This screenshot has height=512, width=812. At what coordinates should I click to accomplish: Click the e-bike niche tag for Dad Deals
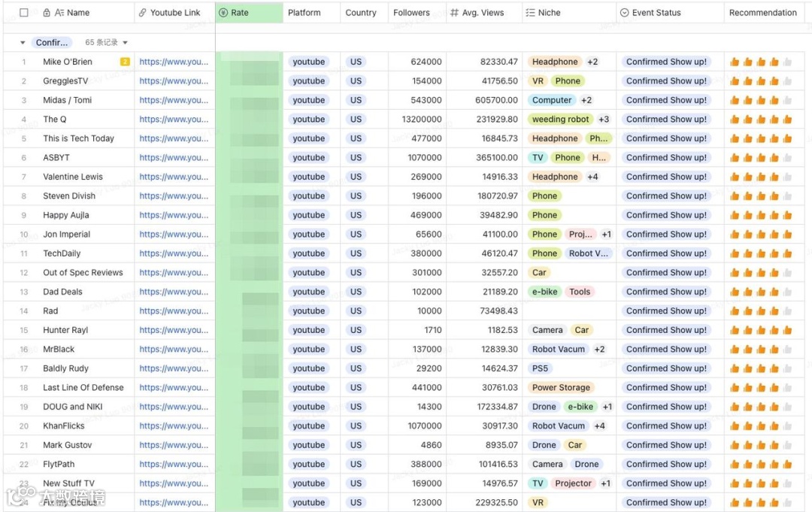[545, 292]
